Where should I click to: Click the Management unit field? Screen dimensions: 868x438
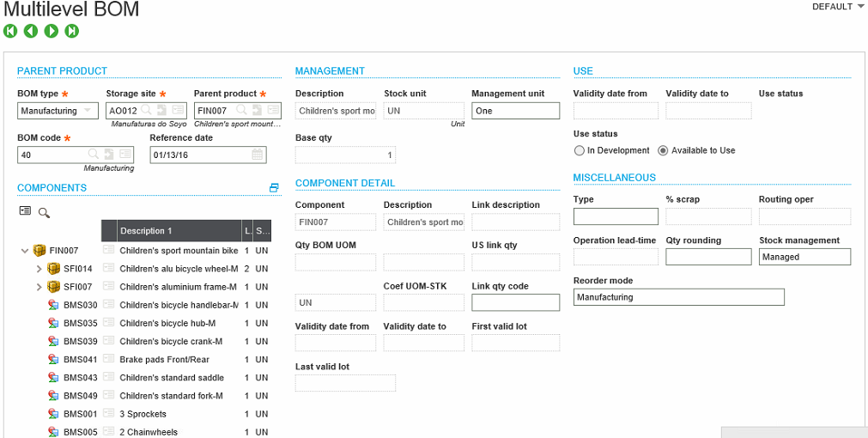(515, 111)
